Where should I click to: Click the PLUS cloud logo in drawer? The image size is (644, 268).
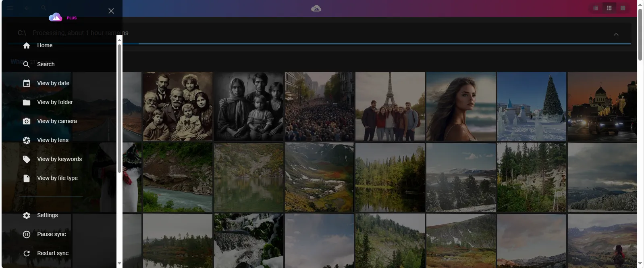pyautogui.click(x=56, y=17)
